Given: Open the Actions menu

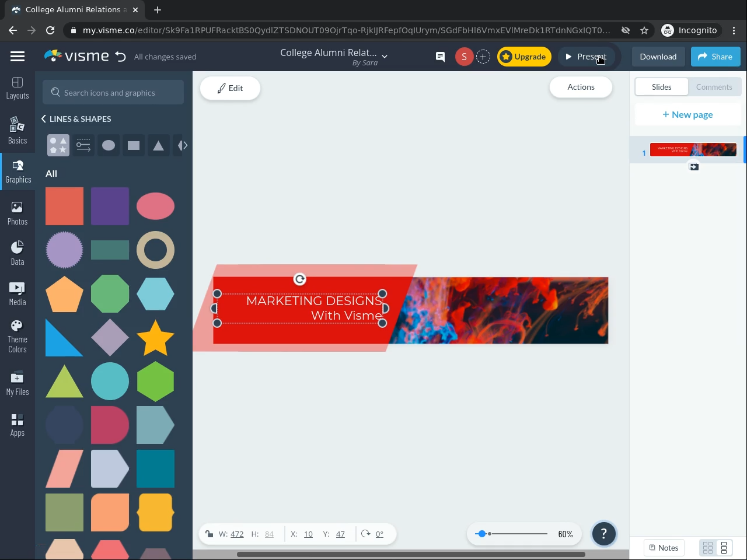Looking at the screenshot, I should (581, 87).
